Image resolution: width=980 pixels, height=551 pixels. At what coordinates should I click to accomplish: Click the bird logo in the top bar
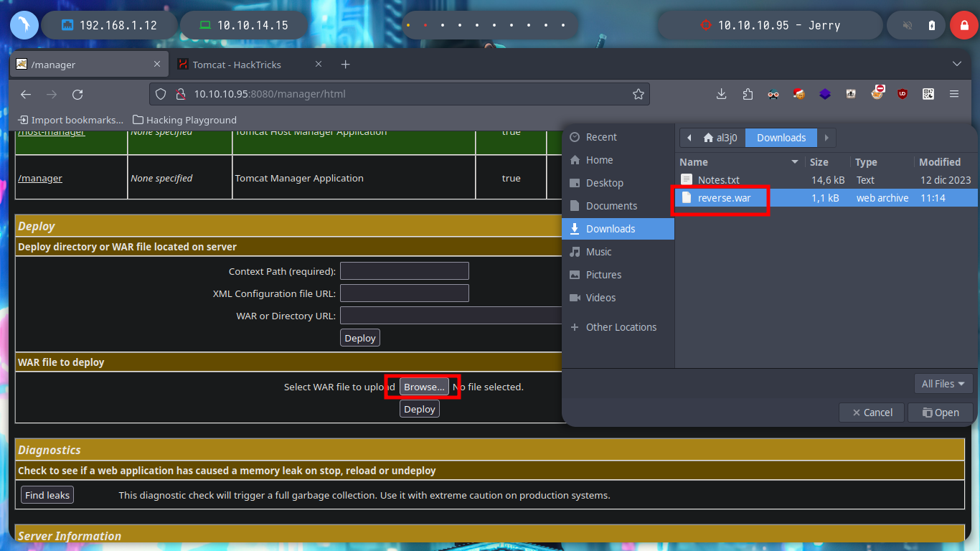(24, 25)
